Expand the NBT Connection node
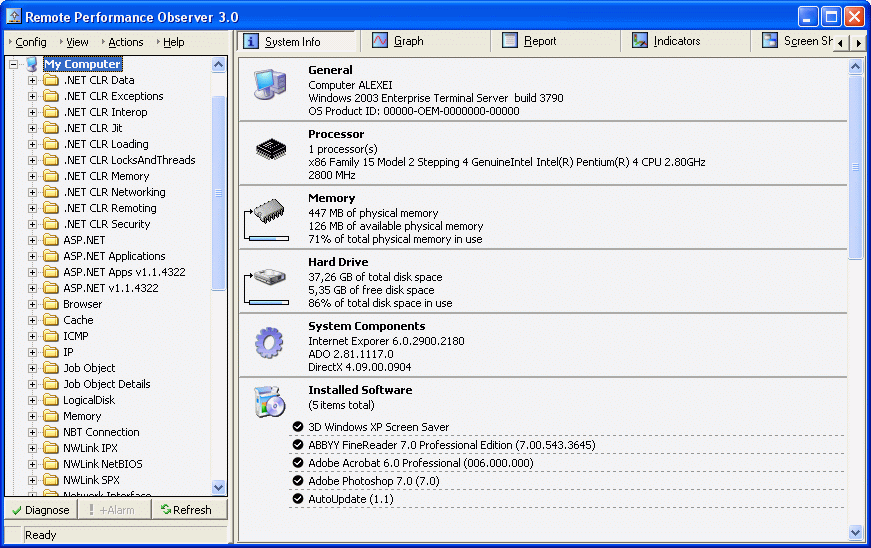The height and width of the screenshot is (548, 871). tap(32, 433)
